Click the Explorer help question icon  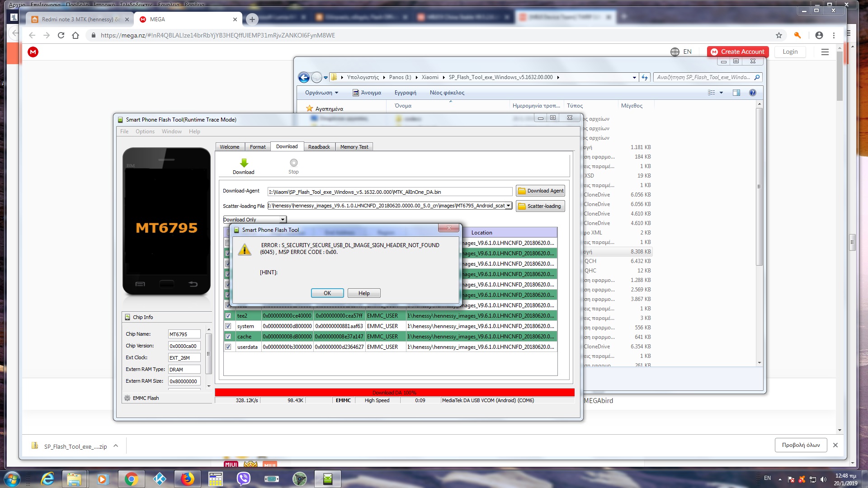pyautogui.click(x=752, y=93)
